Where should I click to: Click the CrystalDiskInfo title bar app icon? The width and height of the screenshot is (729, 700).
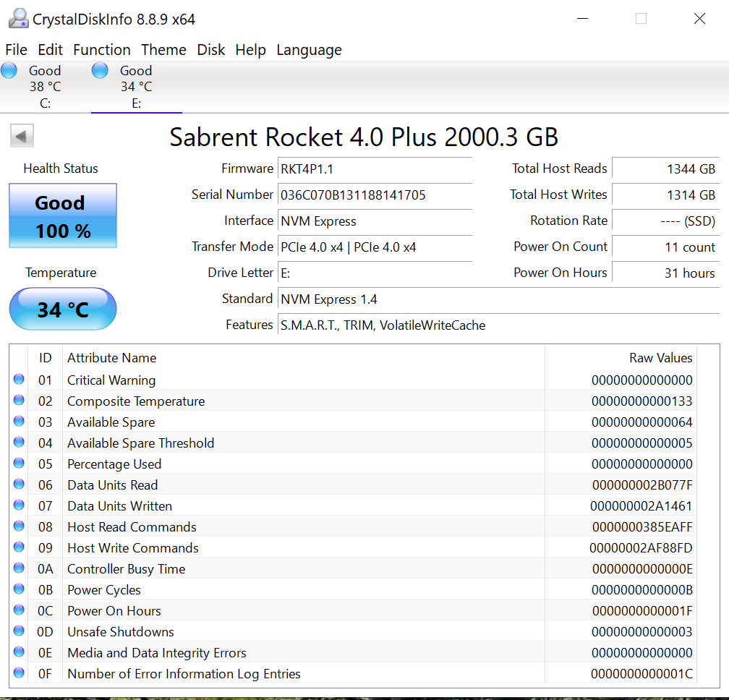click(18, 20)
